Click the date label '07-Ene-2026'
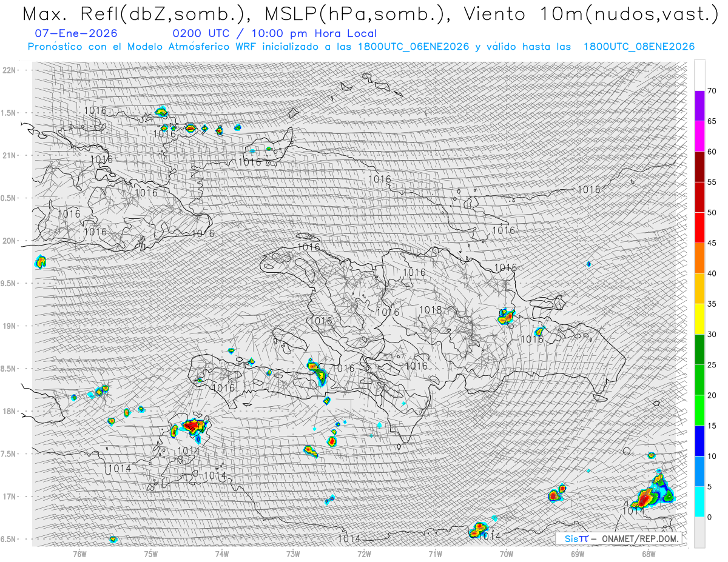Image resolution: width=728 pixels, height=562 pixels. click(76, 33)
